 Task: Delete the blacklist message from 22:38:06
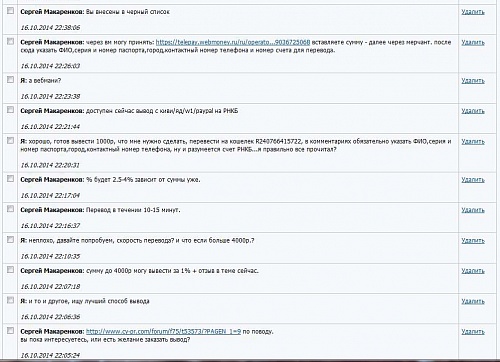pos(473,12)
